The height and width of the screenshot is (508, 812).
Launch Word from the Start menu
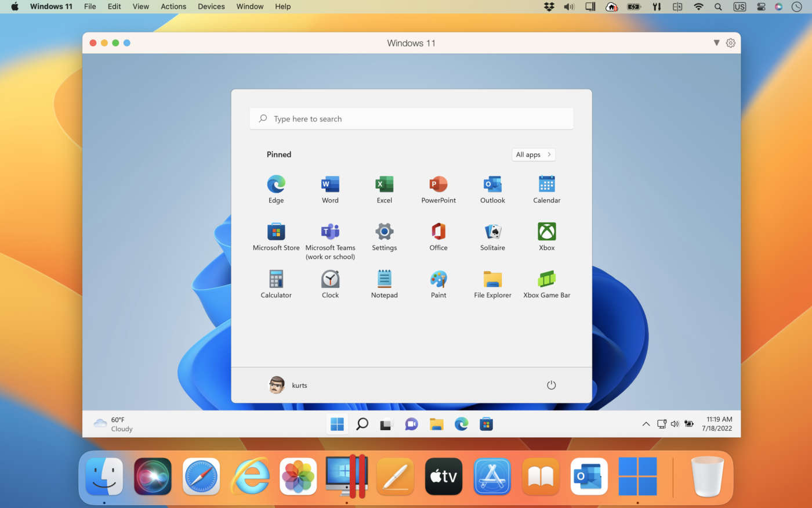pos(330,185)
